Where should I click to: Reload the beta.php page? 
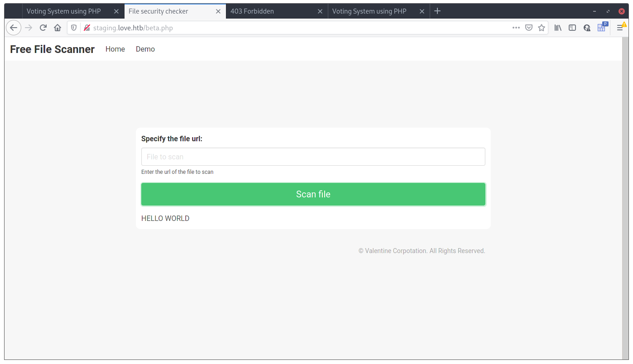click(x=43, y=28)
